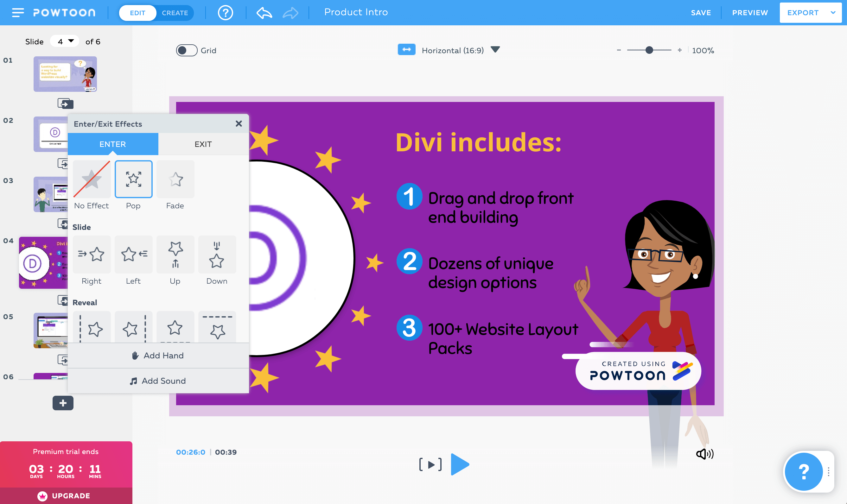Toggle the Grid on
847x504 pixels.
186,50
